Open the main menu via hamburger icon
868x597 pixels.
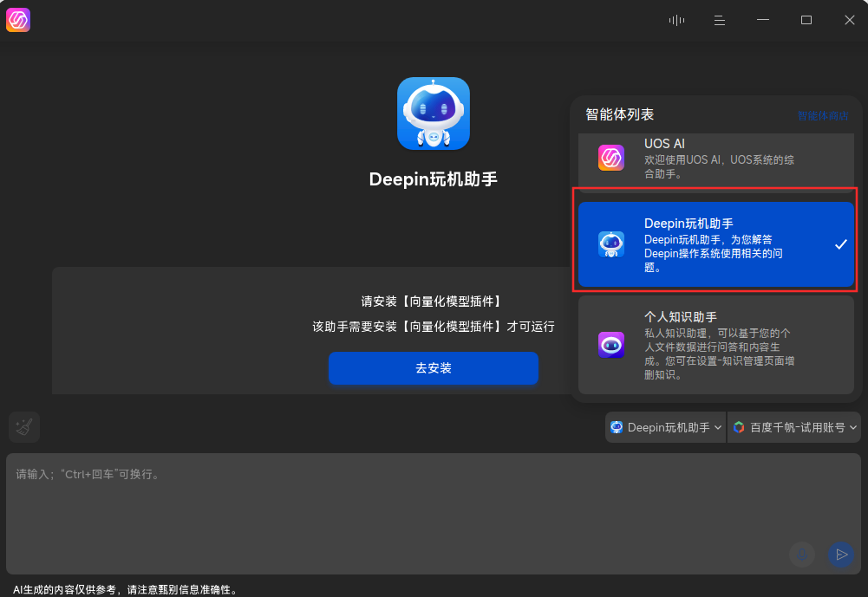click(x=719, y=19)
